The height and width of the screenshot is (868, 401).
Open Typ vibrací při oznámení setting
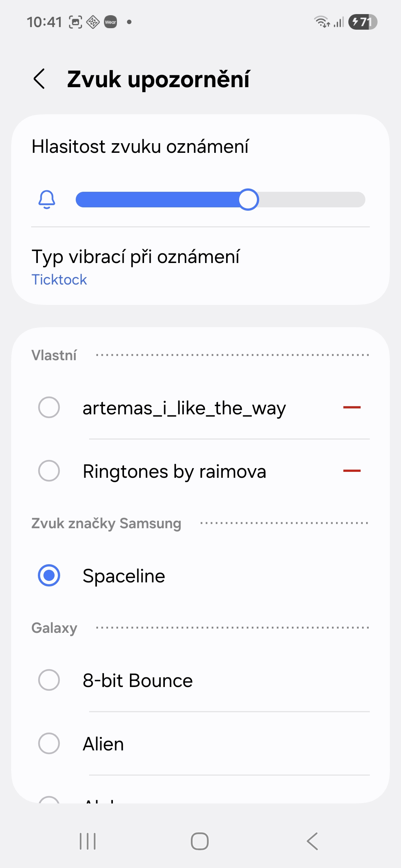click(x=136, y=257)
